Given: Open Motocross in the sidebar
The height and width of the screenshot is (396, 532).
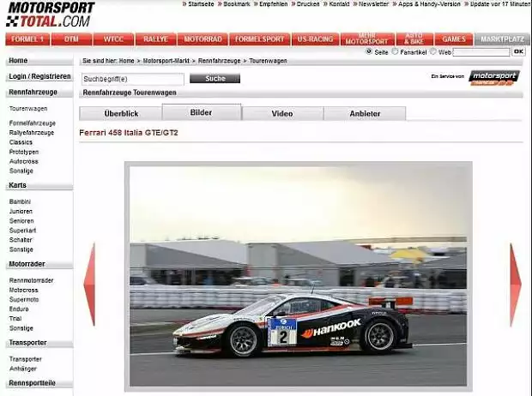Looking at the screenshot, I should pyautogui.click(x=23, y=290).
